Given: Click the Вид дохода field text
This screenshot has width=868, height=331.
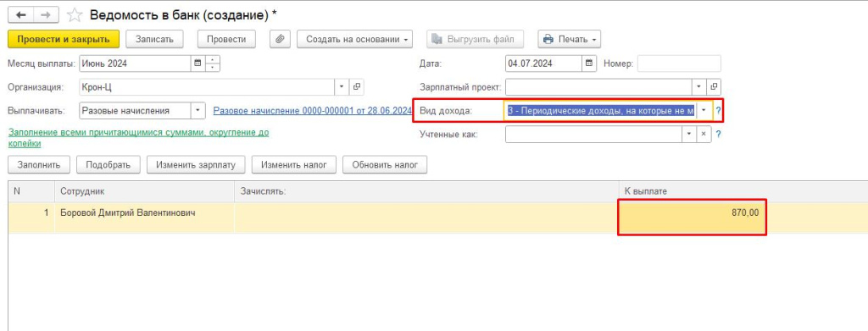Looking at the screenshot, I should click(x=601, y=111).
